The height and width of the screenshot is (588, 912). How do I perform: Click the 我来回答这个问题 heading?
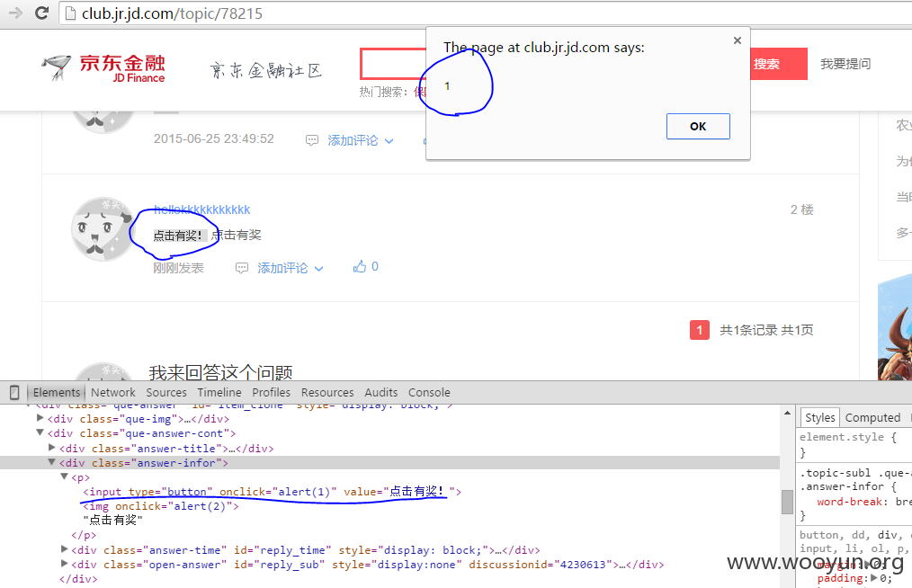click(220, 371)
